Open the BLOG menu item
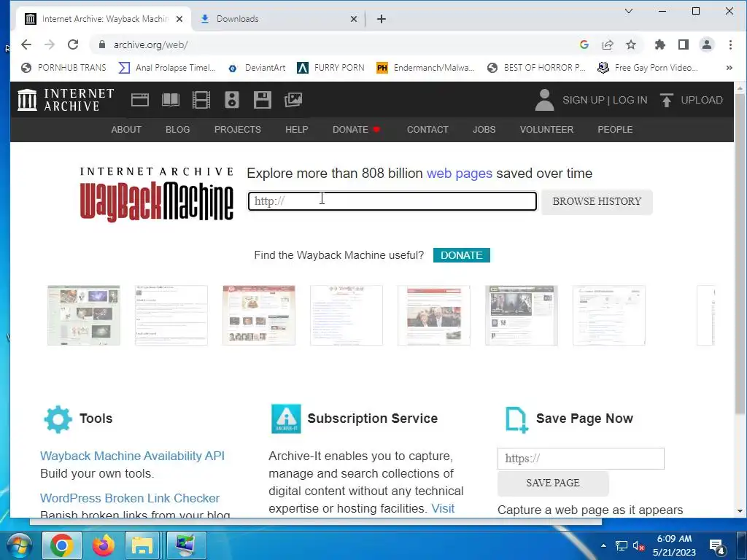 (x=178, y=130)
